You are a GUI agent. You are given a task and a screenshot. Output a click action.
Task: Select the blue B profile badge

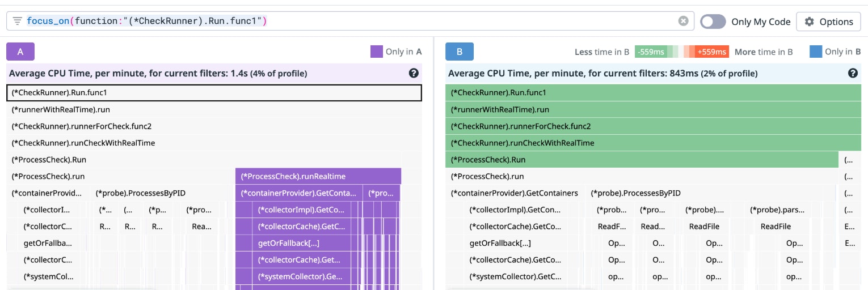(459, 52)
